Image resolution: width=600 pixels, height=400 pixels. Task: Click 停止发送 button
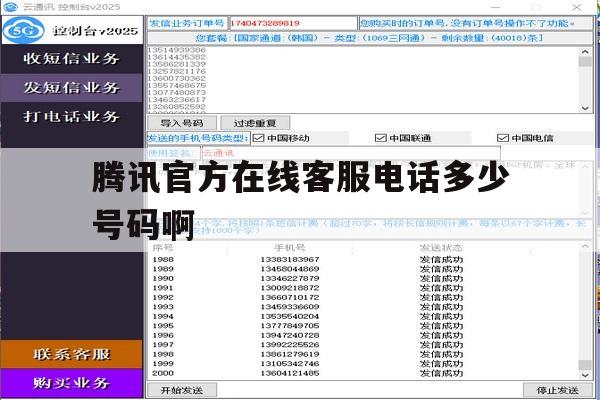558,390
